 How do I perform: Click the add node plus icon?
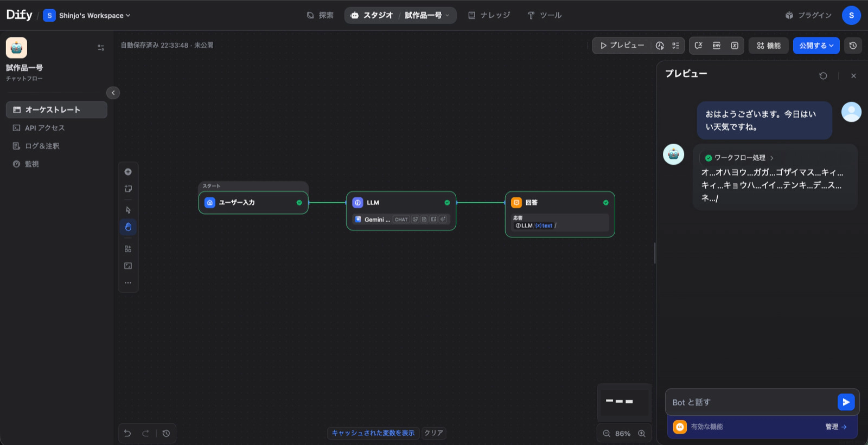[128, 172]
